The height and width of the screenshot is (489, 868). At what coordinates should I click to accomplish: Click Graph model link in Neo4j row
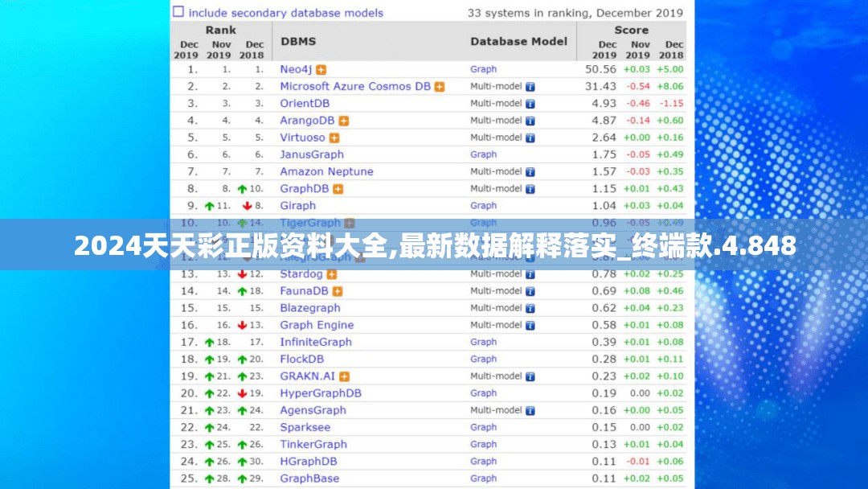point(483,69)
